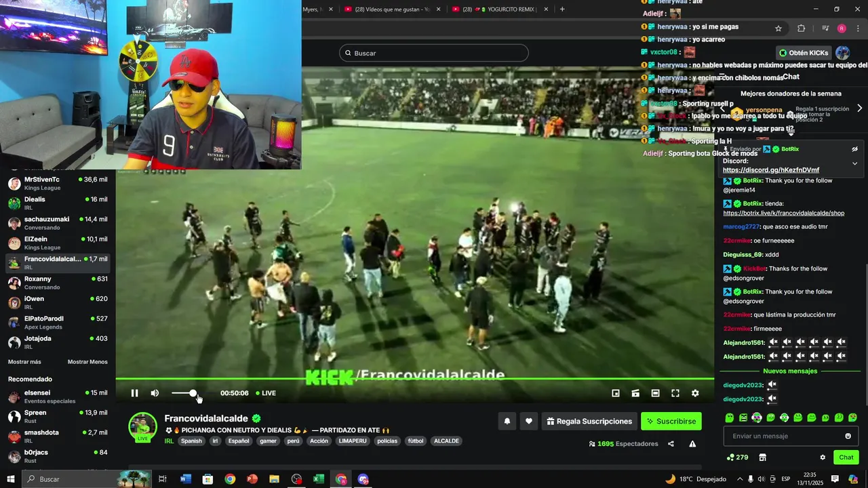Open ElPatoParodI channel in sidebar
Screen dimensions: 868x488
(x=58, y=323)
